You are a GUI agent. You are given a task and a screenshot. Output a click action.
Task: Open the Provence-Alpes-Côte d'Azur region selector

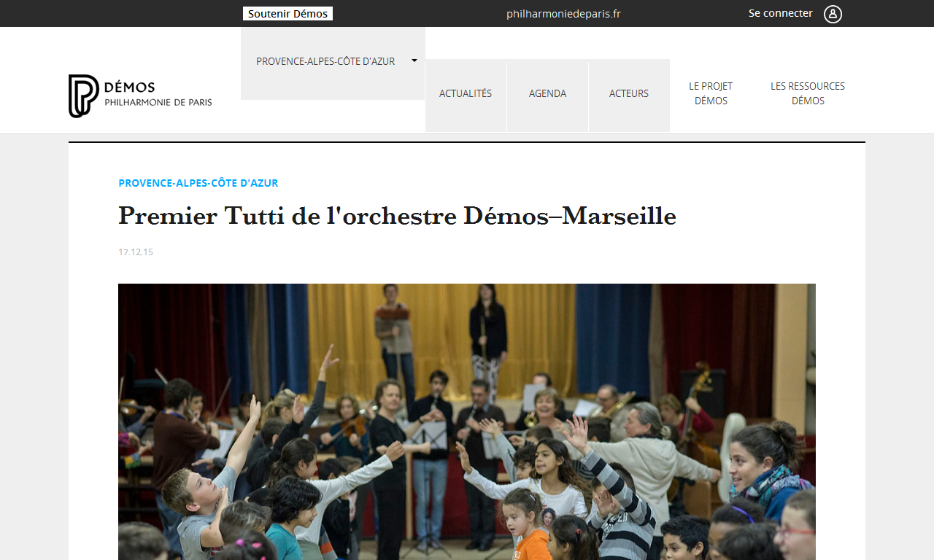tap(333, 63)
